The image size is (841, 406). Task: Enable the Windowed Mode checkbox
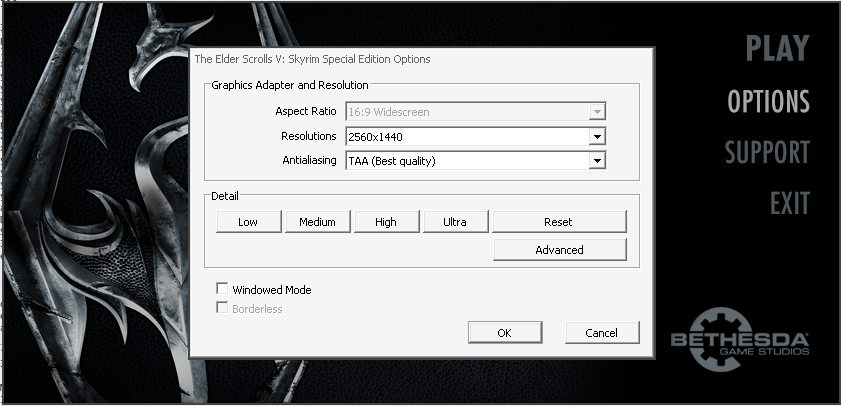pos(222,289)
